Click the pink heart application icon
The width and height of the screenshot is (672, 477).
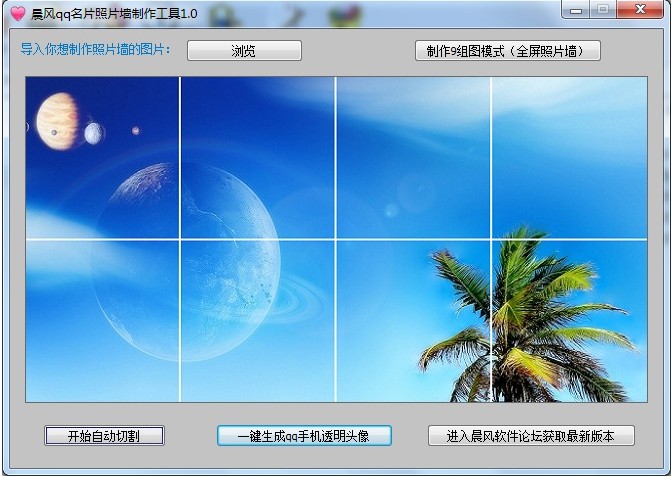pos(17,13)
